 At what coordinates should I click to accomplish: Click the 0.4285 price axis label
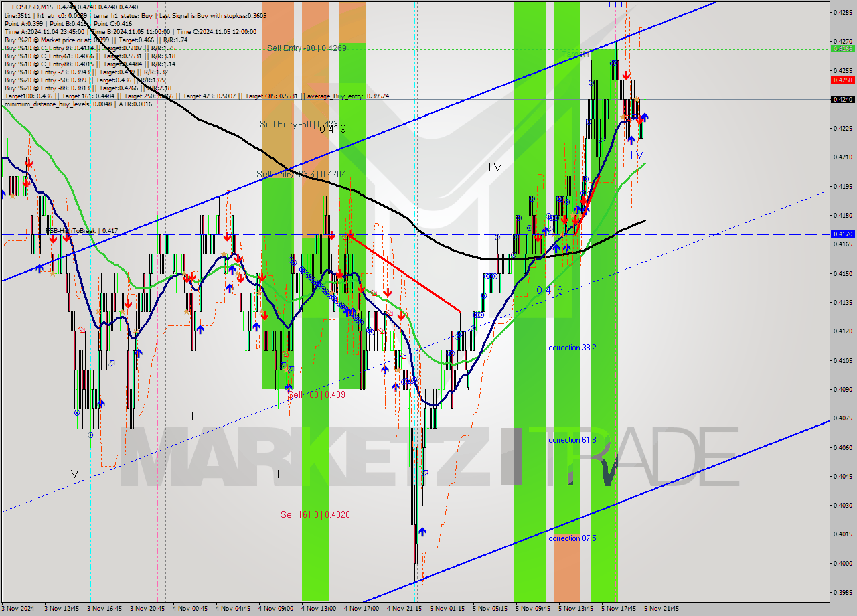[x=842, y=12]
